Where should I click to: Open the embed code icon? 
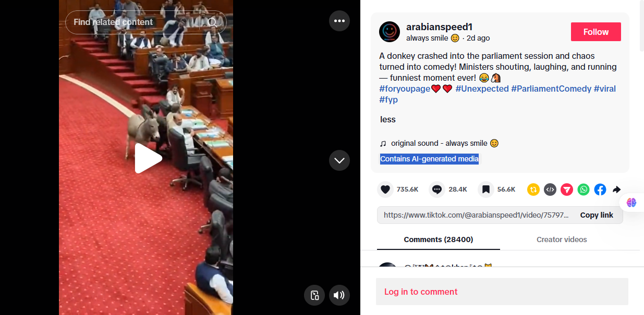coord(550,190)
